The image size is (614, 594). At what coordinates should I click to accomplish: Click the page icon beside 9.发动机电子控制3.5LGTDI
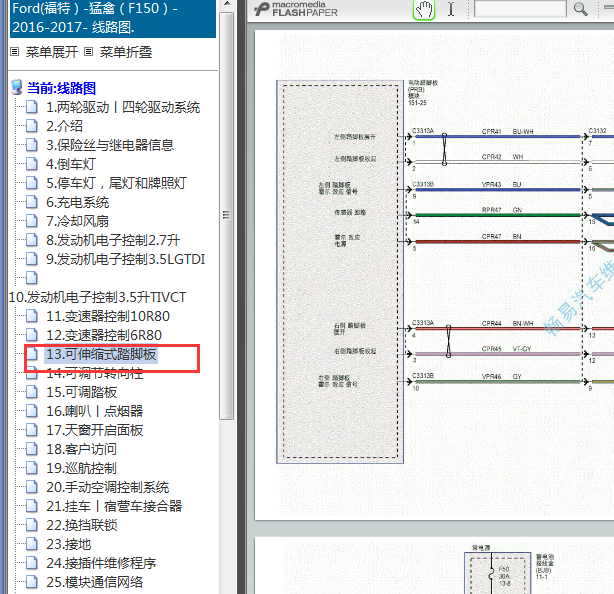coord(32,259)
